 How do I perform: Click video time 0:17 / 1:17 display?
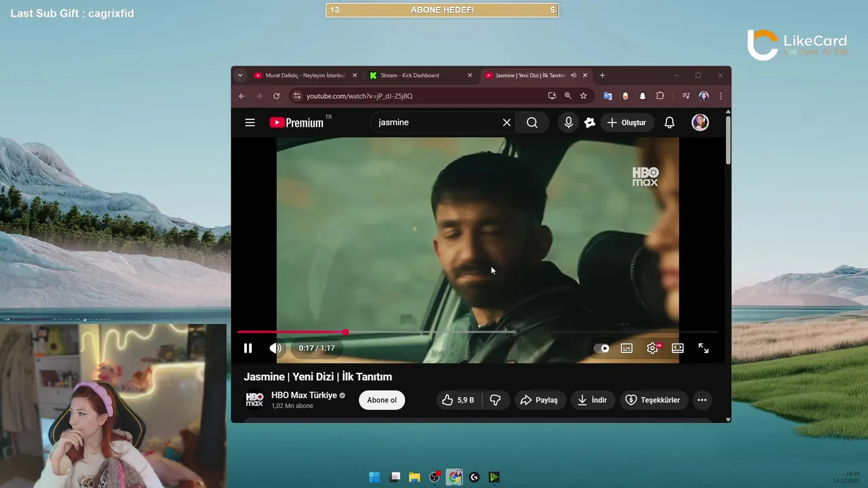317,348
